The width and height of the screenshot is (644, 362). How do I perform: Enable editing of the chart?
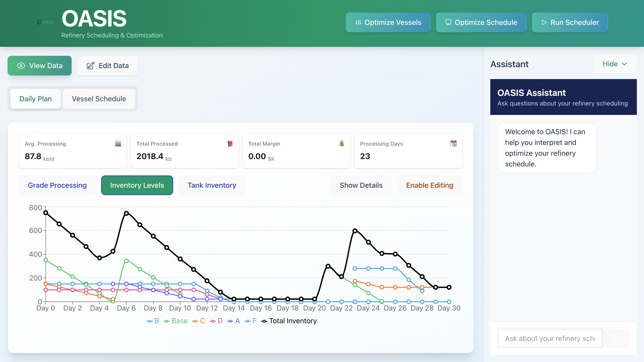coord(430,185)
